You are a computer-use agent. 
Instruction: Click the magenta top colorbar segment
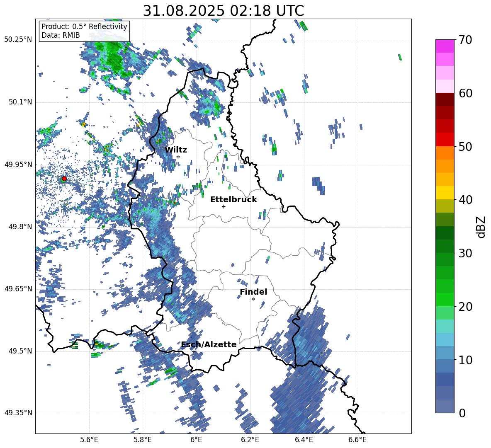coord(445,46)
